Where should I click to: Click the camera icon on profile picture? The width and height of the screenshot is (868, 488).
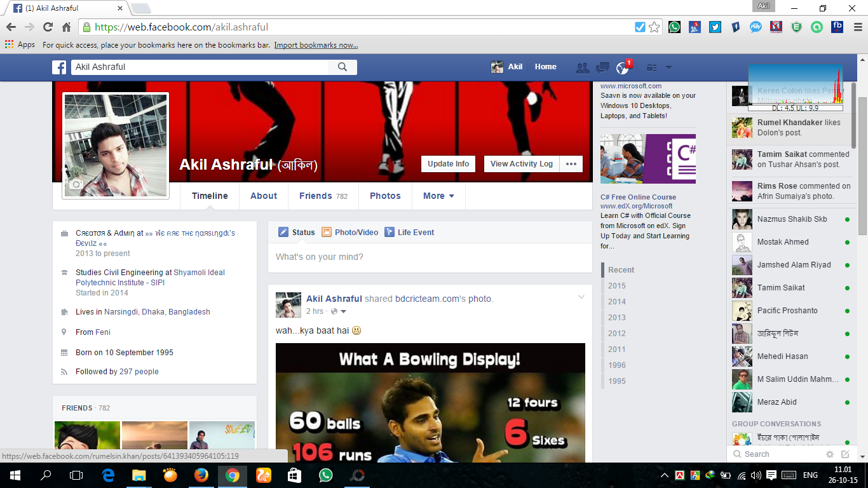(x=76, y=184)
